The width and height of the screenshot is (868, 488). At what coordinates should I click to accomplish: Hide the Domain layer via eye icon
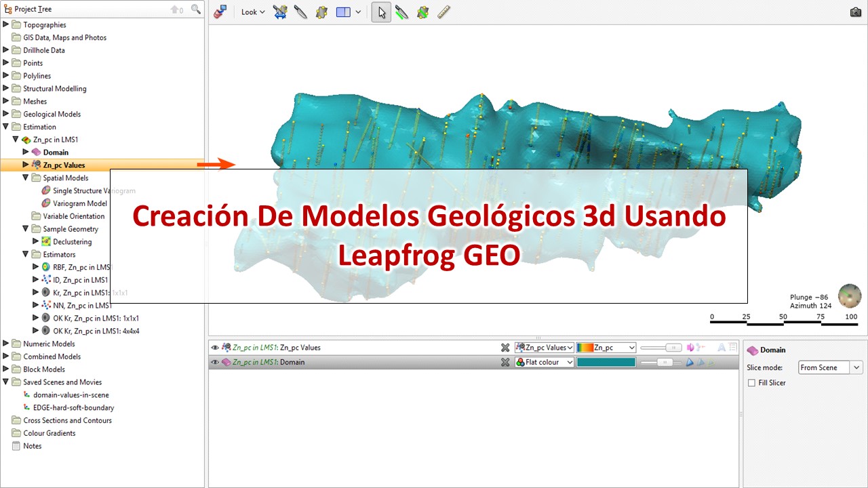(215, 363)
